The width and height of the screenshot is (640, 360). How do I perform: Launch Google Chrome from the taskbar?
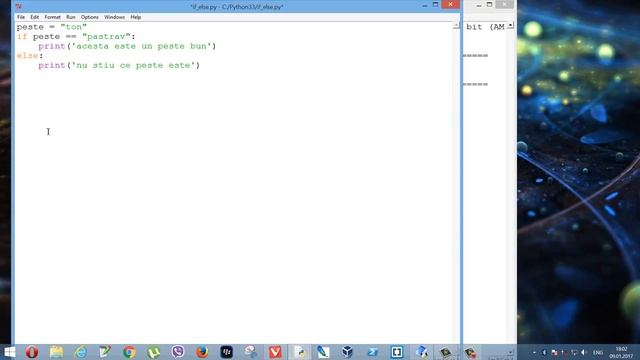pyautogui.click(x=129, y=352)
